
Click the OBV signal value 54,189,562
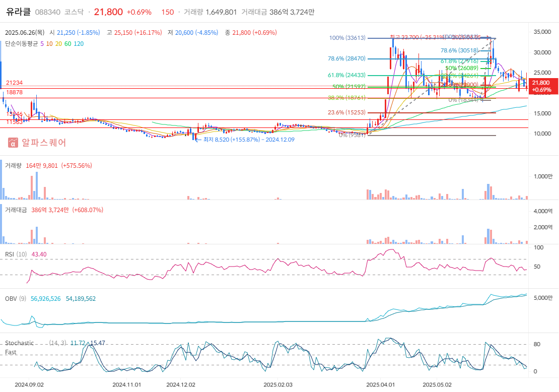[x=81, y=299]
